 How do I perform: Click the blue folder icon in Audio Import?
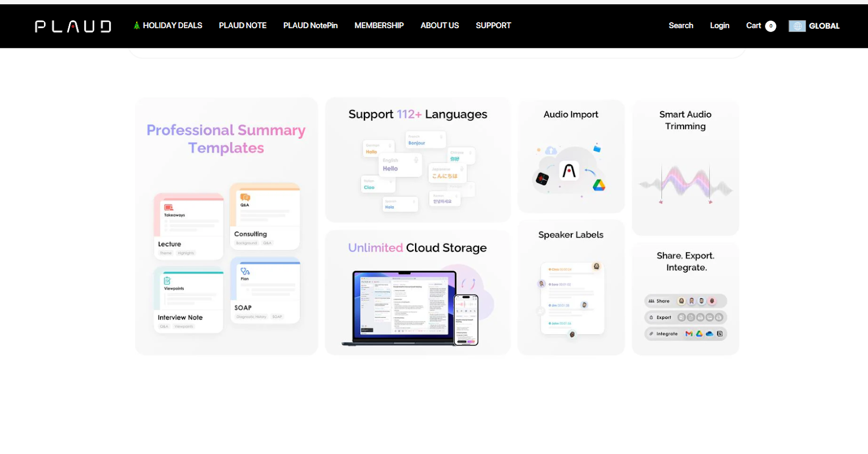(597, 148)
